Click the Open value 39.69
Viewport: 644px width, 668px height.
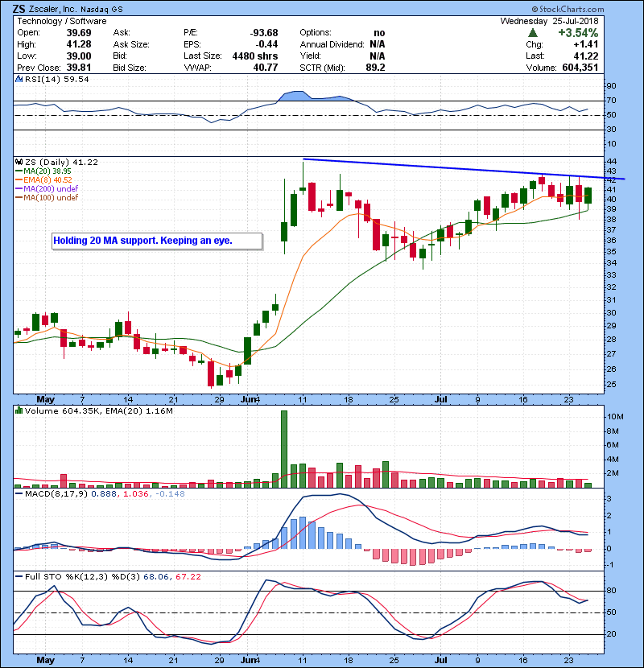click(79, 33)
